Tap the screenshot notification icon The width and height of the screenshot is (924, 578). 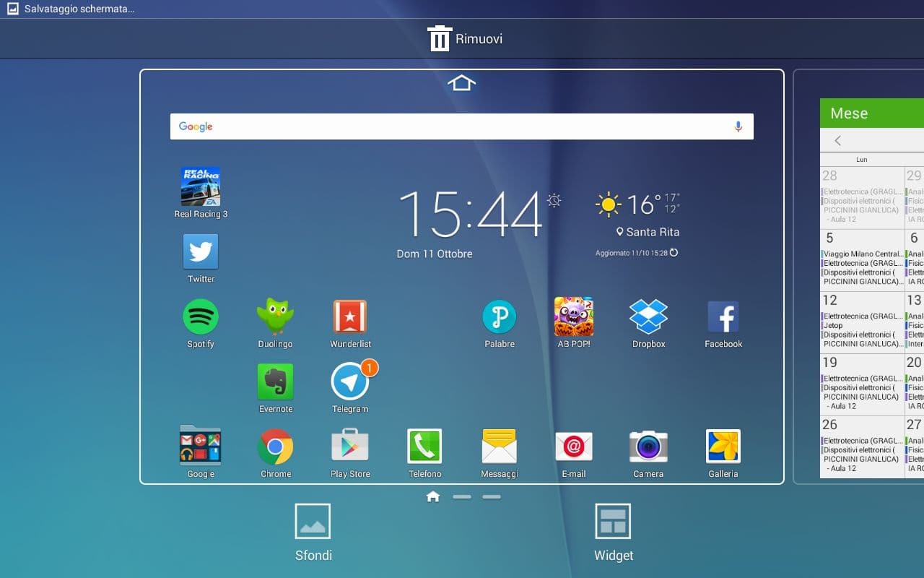12,9
